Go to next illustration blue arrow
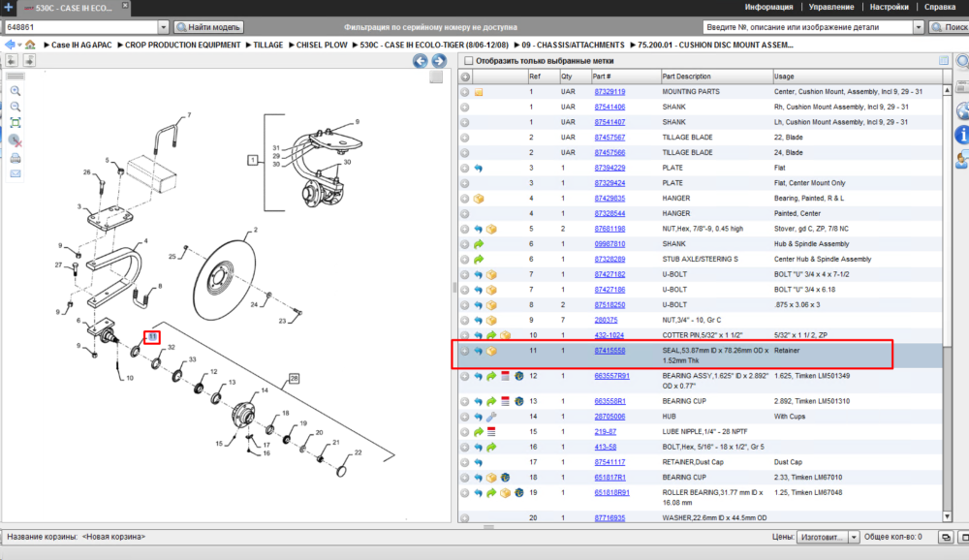Screen dimensions: 969x560 (x=439, y=61)
